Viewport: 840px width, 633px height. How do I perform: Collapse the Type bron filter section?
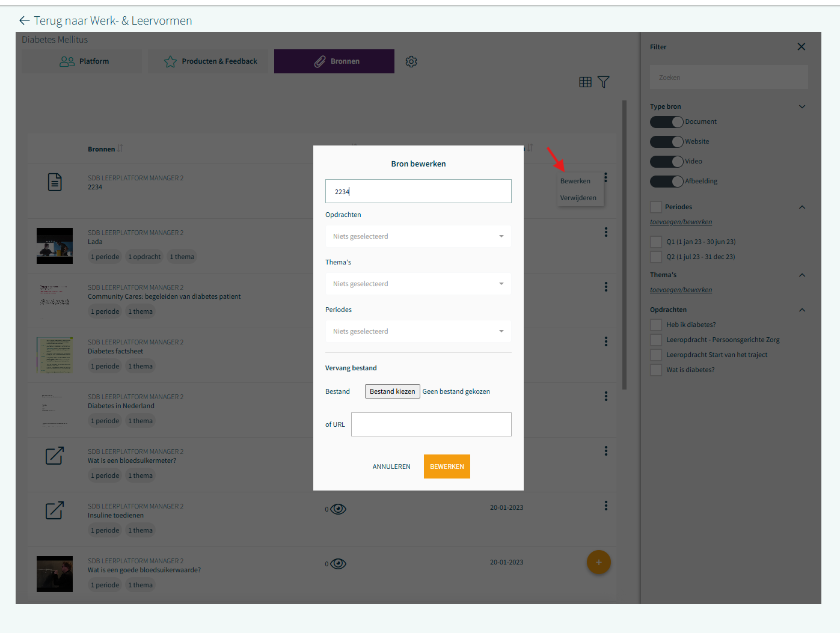pos(802,107)
